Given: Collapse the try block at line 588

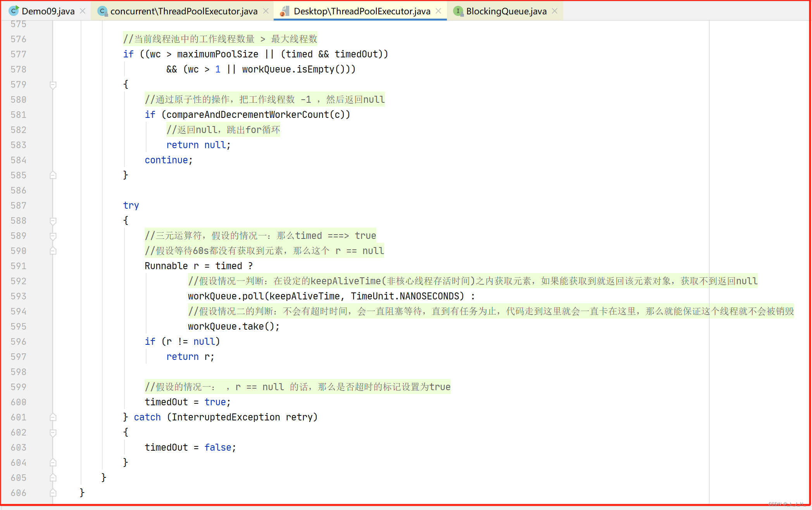Looking at the screenshot, I should click(x=53, y=221).
